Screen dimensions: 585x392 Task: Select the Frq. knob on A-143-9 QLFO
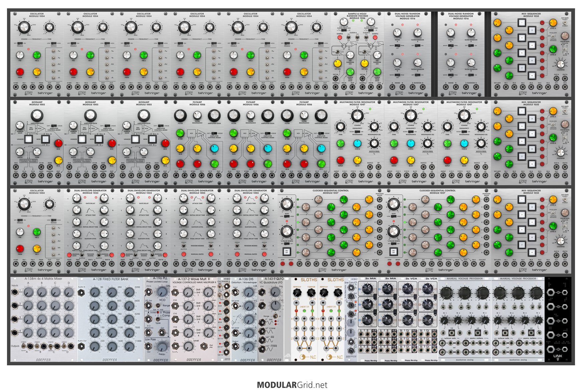coord(276,292)
